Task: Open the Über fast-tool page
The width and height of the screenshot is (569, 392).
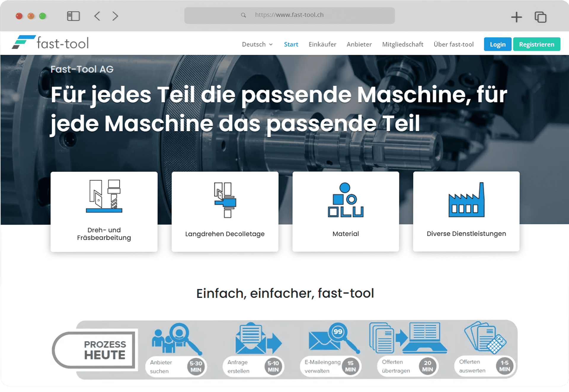Action: click(x=453, y=44)
